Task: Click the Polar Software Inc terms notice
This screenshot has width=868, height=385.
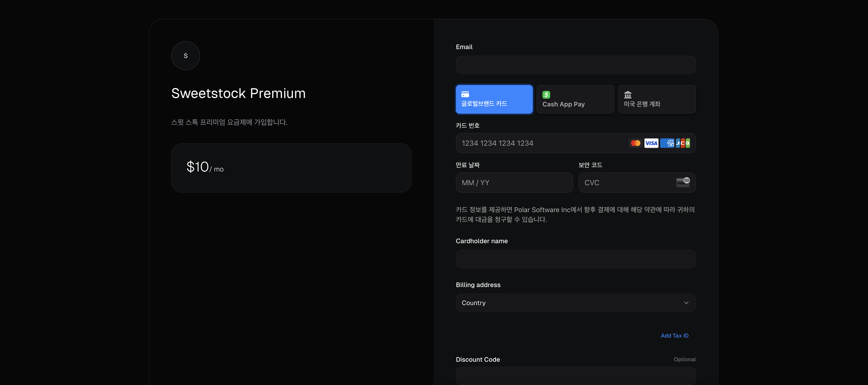Action: tap(575, 214)
